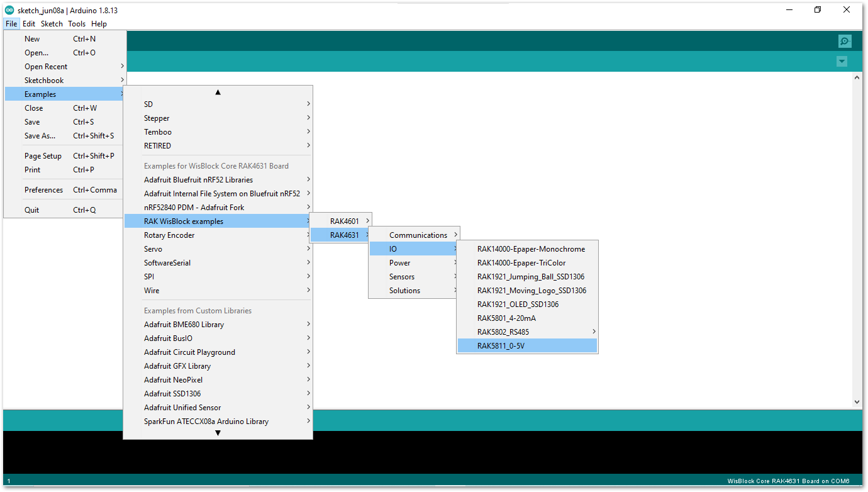Expand RAK5802_RS485 submenu
Image resolution: width=868 pixels, height=492 pixels.
[x=527, y=332]
